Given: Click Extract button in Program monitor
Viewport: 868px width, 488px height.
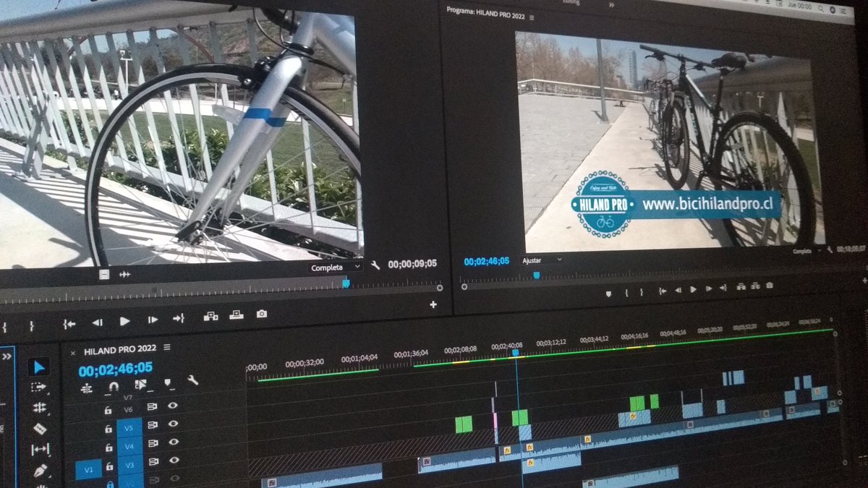Looking at the screenshot, I should (755, 286).
